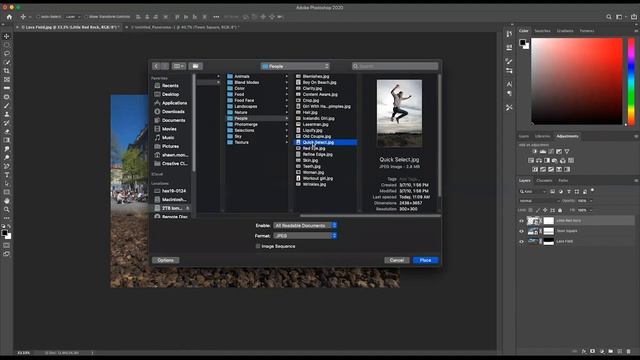Screen dimensions: 640x360
Task: Open the History collapsed panel icon
Action: pos(509,34)
